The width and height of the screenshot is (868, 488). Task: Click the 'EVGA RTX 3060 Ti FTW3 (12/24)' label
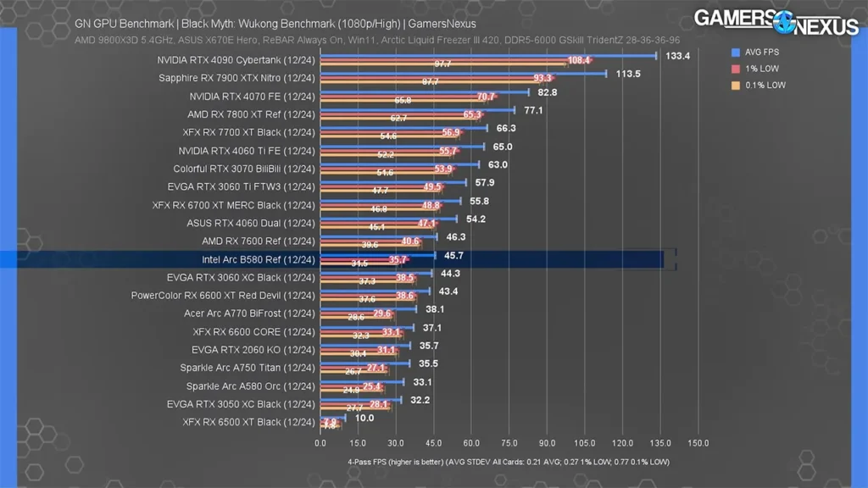242,187
